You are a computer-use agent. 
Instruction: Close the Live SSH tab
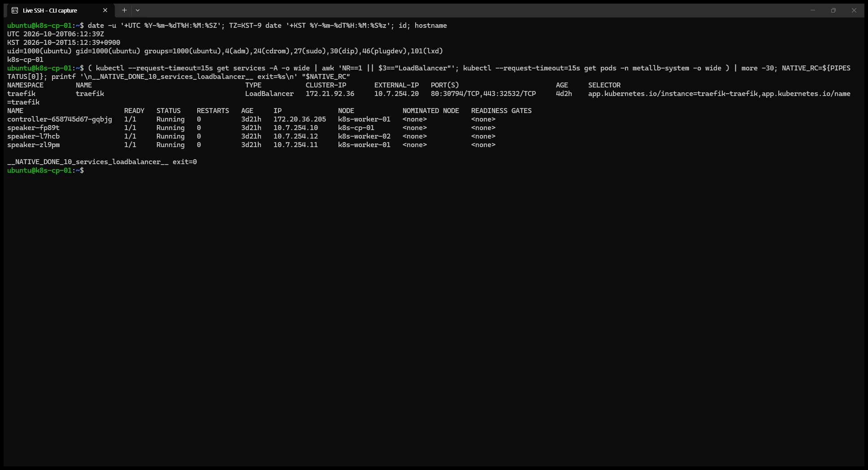click(105, 10)
